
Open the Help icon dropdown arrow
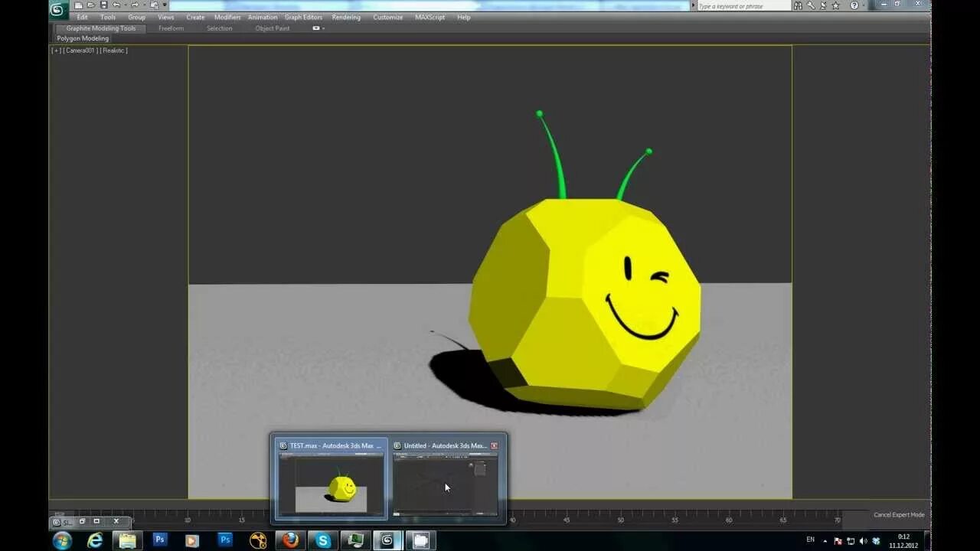click(x=864, y=5)
